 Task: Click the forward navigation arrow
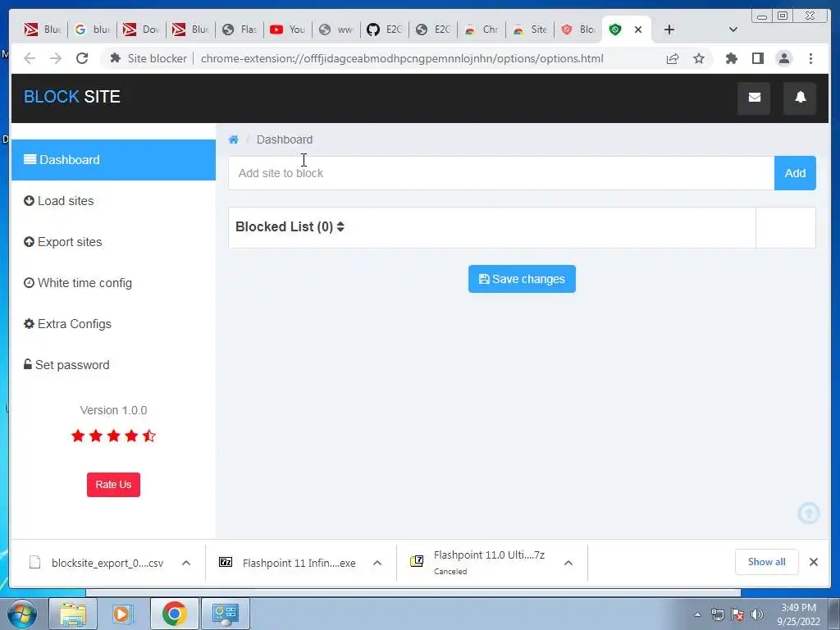coord(56,58)
